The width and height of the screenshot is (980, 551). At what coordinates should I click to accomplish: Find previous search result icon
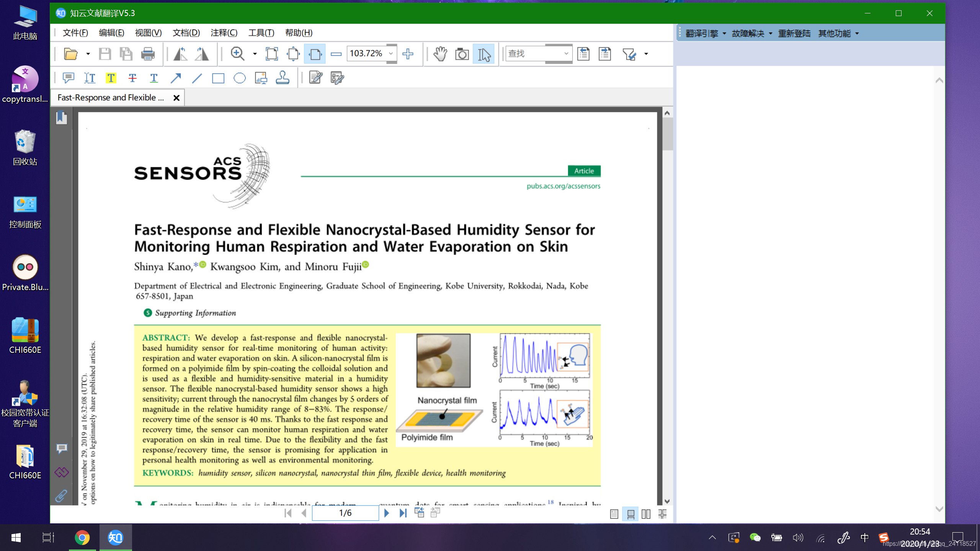pos(583,54)
